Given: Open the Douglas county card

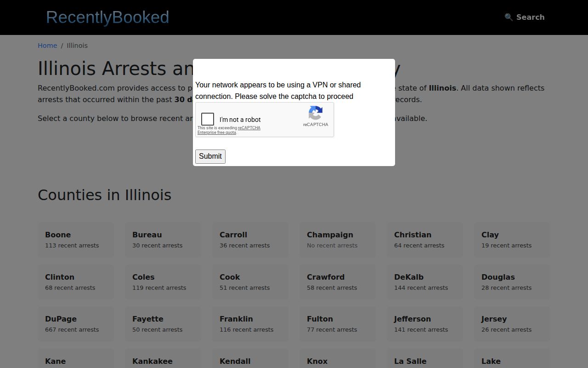Looking at the screenshot, I should (x=512, y=282).
